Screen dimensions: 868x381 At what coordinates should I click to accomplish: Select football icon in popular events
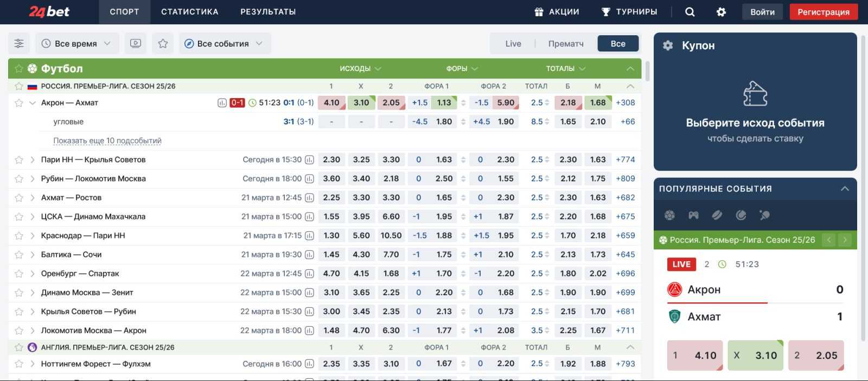(x=669, y=215)
